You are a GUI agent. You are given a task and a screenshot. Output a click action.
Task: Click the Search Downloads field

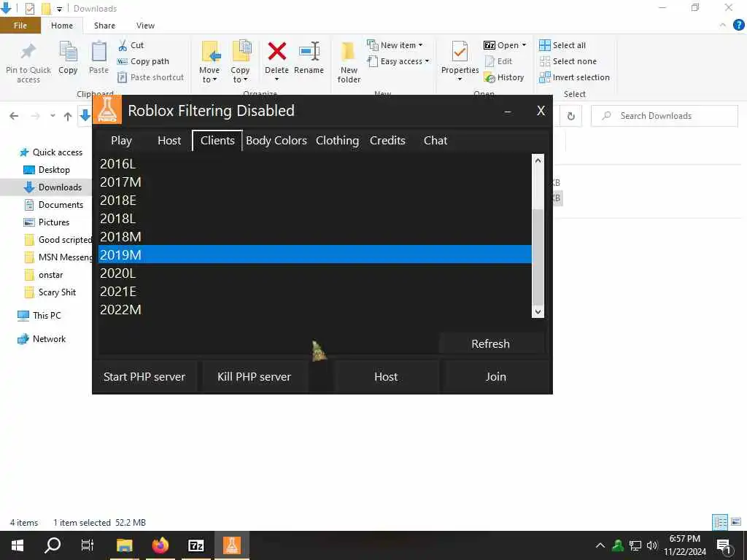(x=665, y=116)
